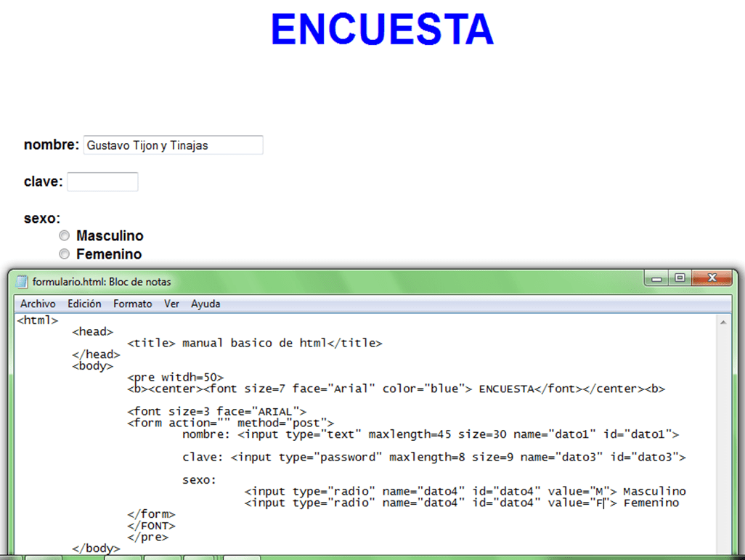Screen dimensions: 745x560
Task: Open the Archivo menu
Action: click(37, 304)
